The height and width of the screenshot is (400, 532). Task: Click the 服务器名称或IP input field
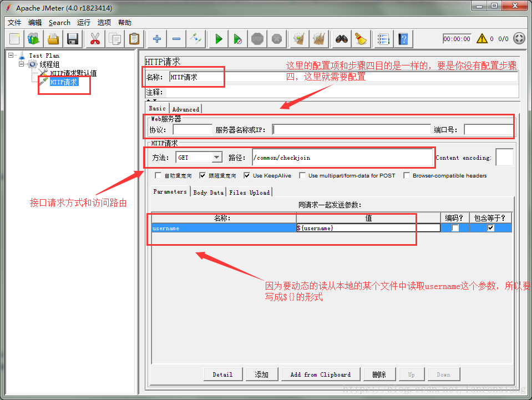[x=351, y=130]
